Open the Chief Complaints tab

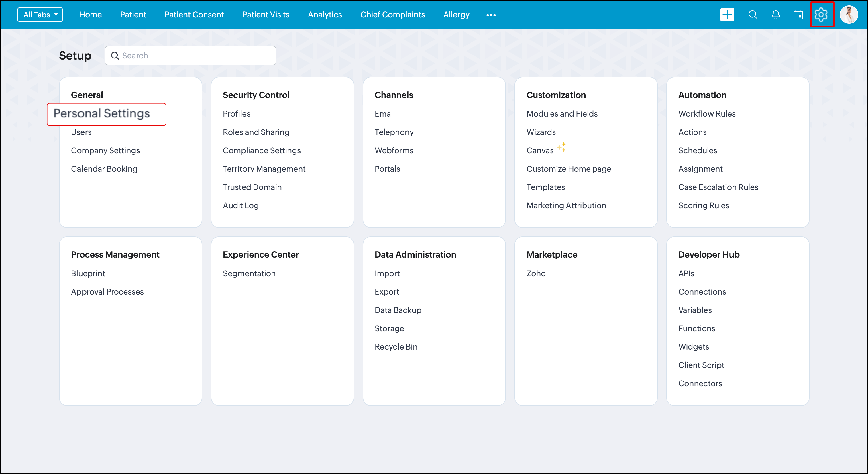coord(392,15)
